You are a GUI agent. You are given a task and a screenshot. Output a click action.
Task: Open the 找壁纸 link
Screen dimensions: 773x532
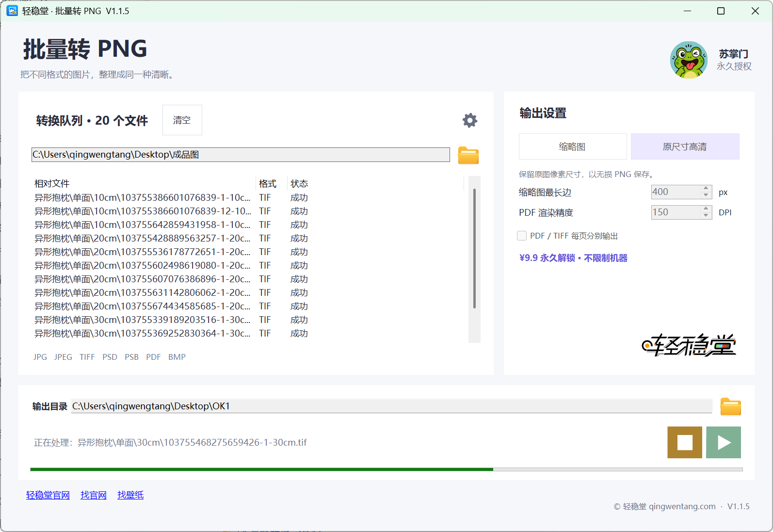pyautogui.click(x=130, y=495)
